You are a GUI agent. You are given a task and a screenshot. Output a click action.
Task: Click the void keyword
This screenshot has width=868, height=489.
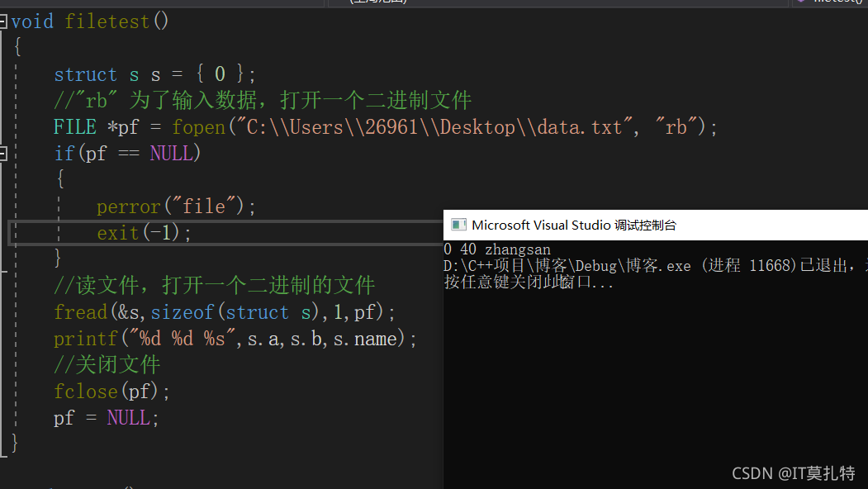(x=32, y=21)
